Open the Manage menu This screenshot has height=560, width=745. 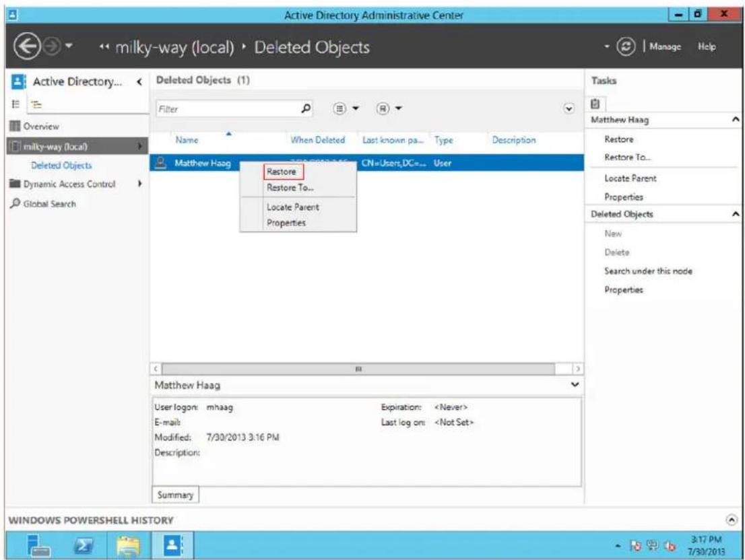point(665,46)
